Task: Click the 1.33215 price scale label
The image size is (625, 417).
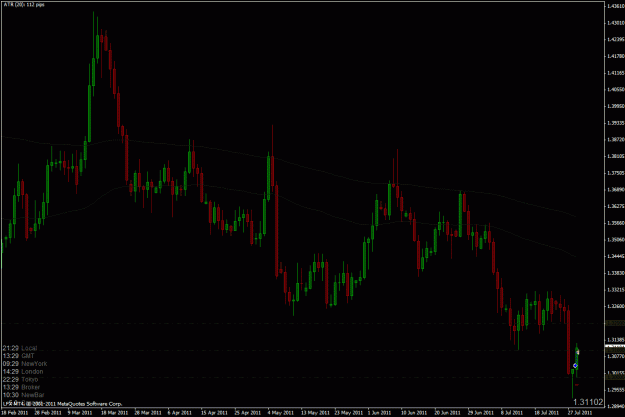Action: pos(615,290)
